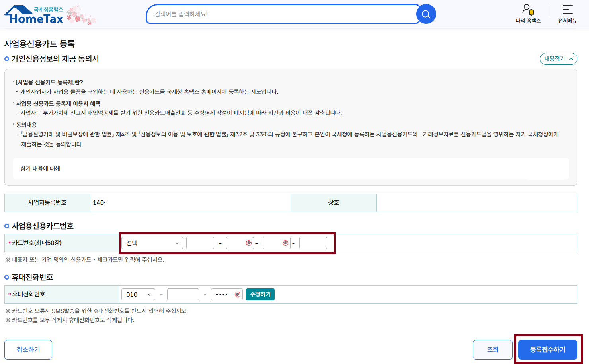Image resolution: width=589 pixels, height=364 pixels.
Task: Click the middle phone number input box
Action: [183, 294]
